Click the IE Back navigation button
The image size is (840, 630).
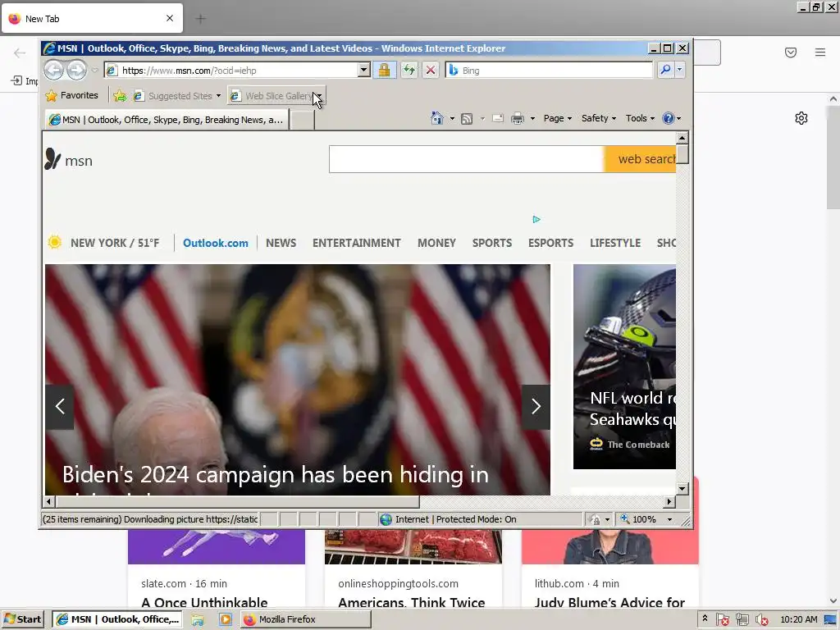[x=53, y=71]
